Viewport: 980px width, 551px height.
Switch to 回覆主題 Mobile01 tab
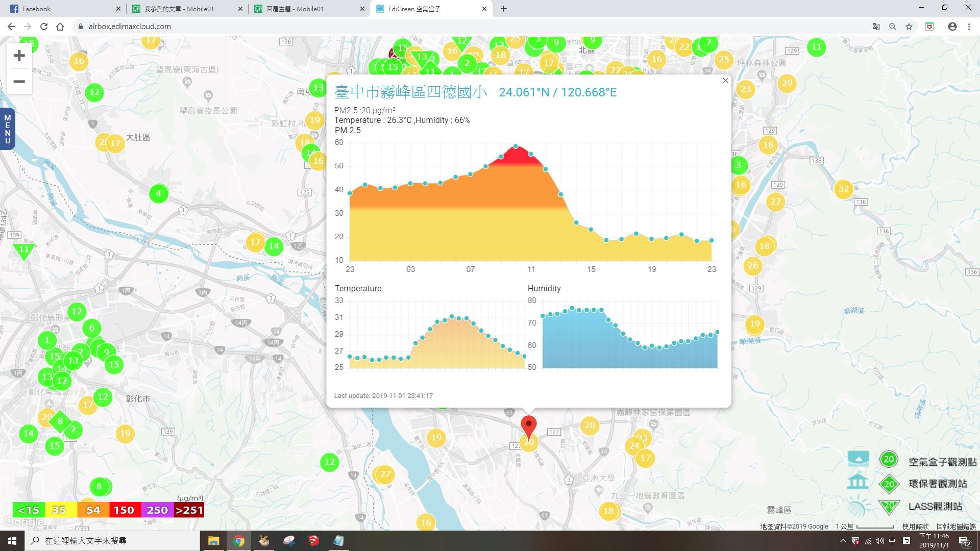309,9
